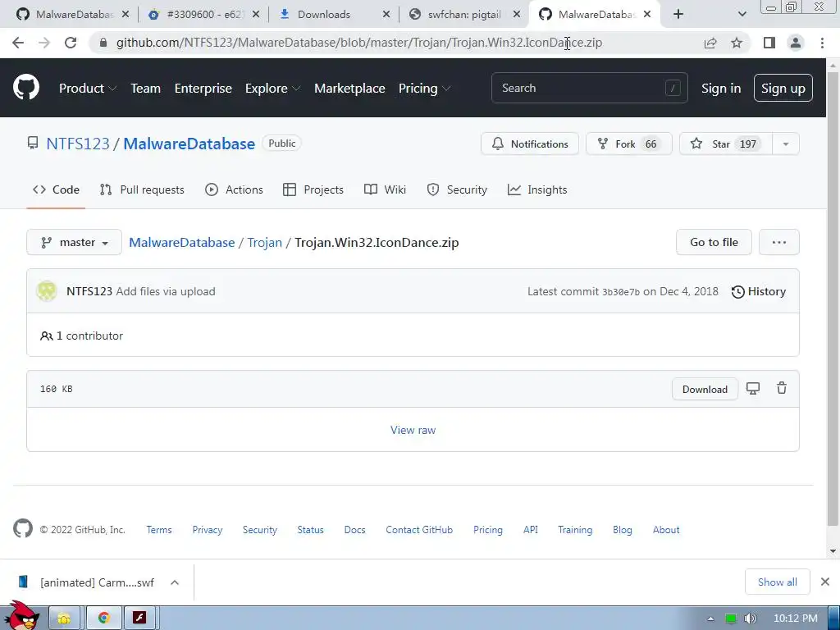
Task: Open the swf download options chevron
Action: coord(175,582)
